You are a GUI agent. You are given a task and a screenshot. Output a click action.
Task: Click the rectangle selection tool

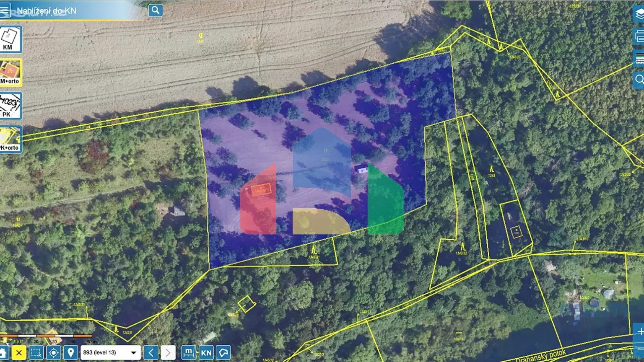[36, 352]
